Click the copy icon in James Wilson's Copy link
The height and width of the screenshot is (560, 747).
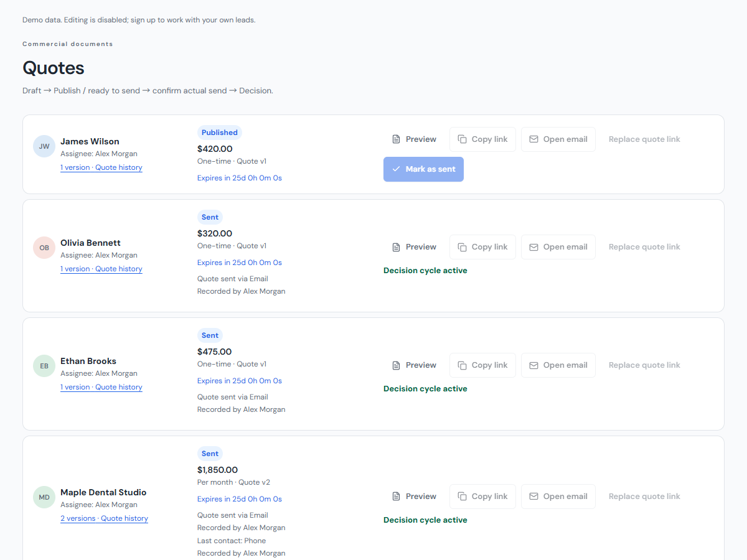462,139
